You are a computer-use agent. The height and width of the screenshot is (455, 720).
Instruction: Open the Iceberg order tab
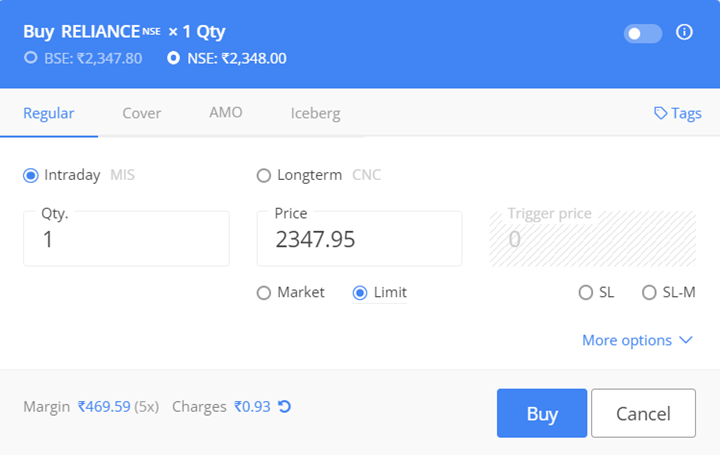[x=315, y=113]
